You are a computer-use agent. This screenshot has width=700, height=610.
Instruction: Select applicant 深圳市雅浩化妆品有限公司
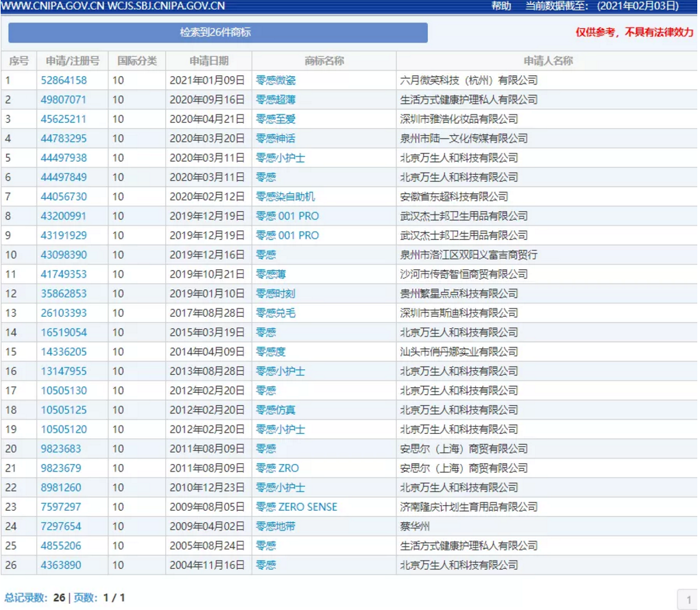[459, 119]
